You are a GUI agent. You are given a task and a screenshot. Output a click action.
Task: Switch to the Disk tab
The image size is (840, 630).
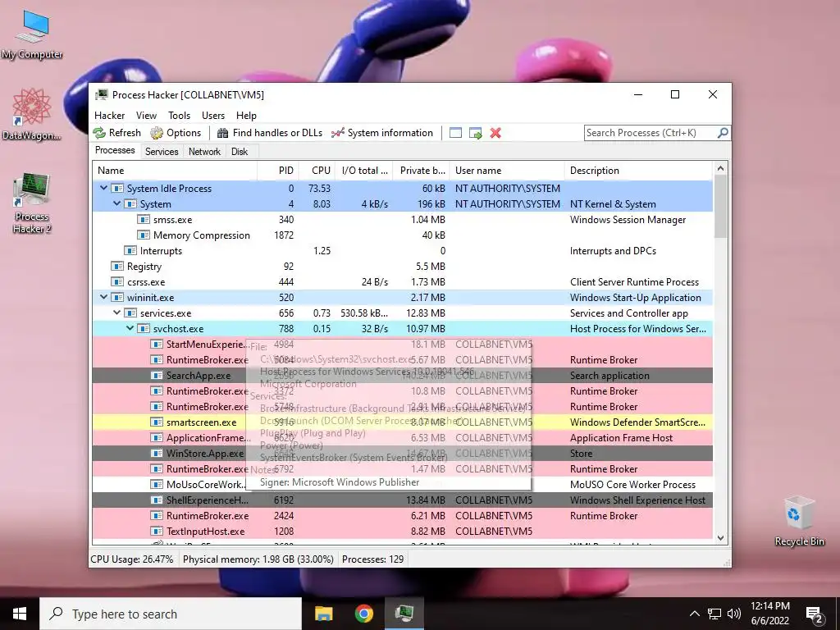[240, 152]
